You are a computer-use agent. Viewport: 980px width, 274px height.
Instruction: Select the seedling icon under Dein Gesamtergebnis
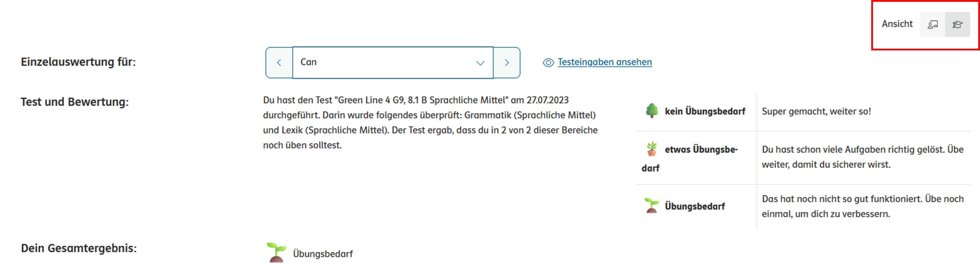276,252
